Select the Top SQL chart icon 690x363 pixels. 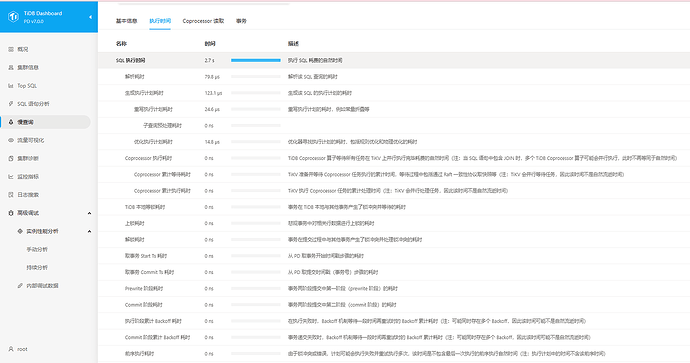(11, 86)
